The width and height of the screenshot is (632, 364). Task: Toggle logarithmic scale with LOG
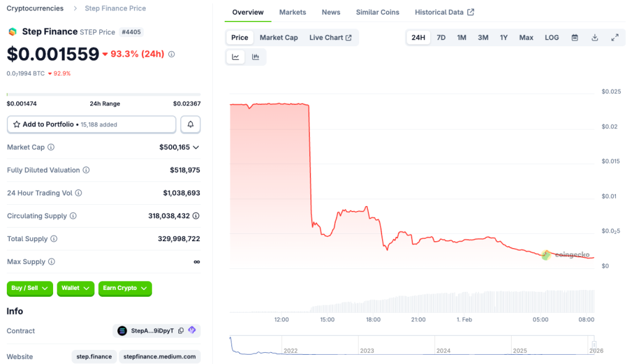(x=551, y=37)
